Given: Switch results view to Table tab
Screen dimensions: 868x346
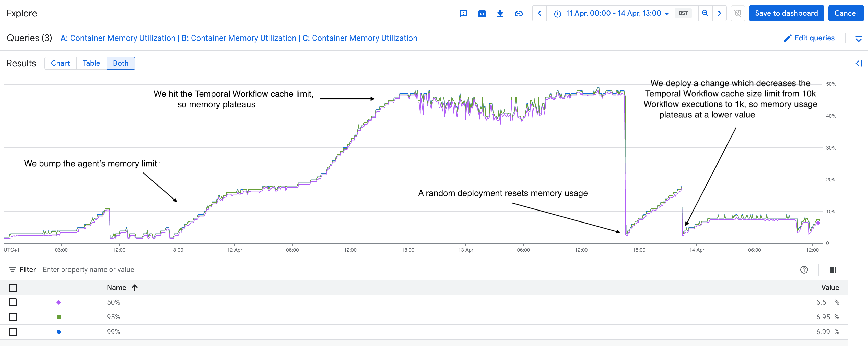Looking at the screenshot, I should [x=91, y=63].
